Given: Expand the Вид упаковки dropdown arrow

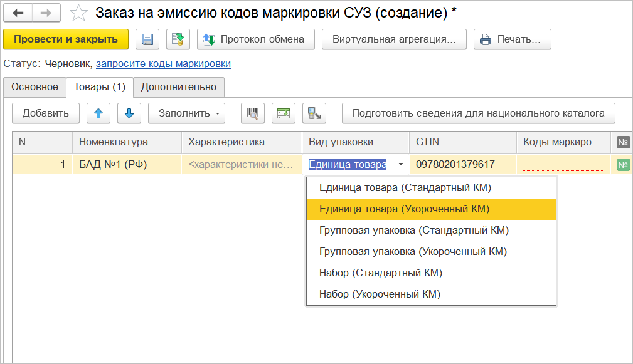Looking at the screenshot, I should tap(401, 165).
